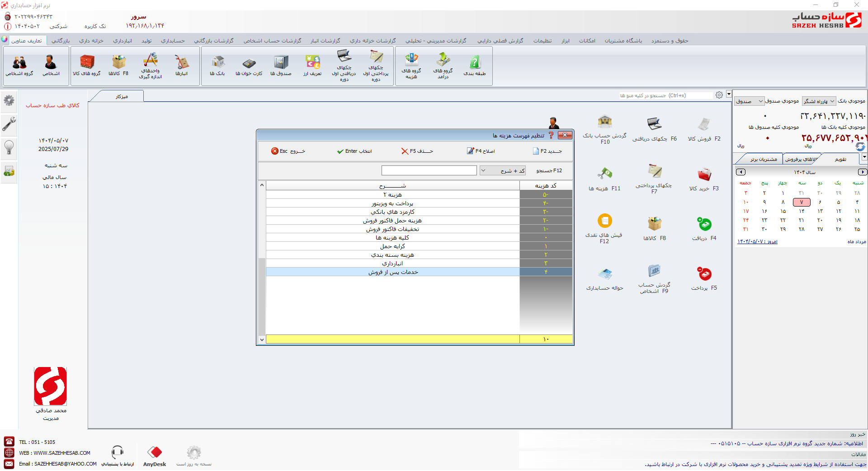This screenshot has width=868, height=471.
Task: Go to next calendar year arrow
Action: (x=863, y=172)
